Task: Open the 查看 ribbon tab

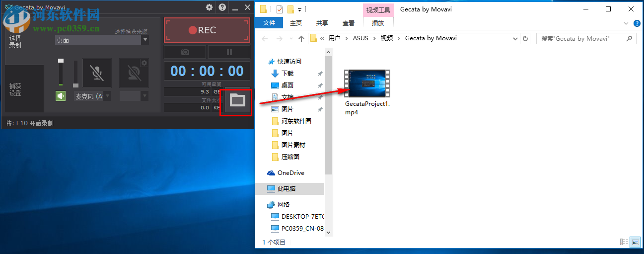Action: [x=349, y=23]
